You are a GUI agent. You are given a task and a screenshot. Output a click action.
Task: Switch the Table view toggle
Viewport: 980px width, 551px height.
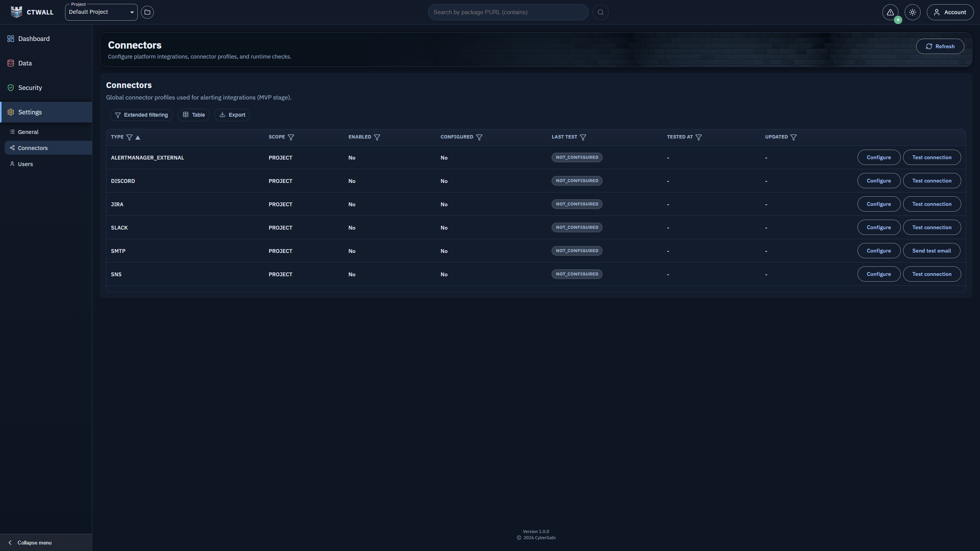194,115
